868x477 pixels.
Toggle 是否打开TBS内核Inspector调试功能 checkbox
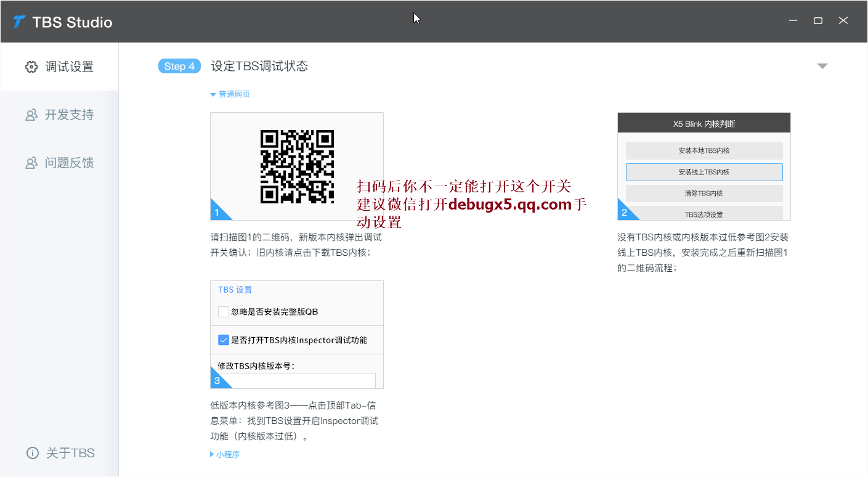pos(224,340)
